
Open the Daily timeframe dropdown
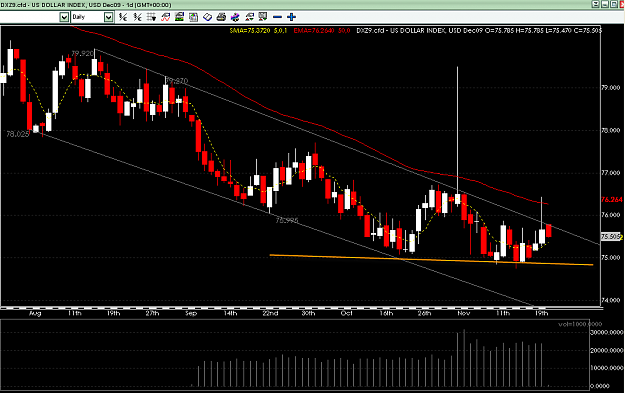click(108, 17)
